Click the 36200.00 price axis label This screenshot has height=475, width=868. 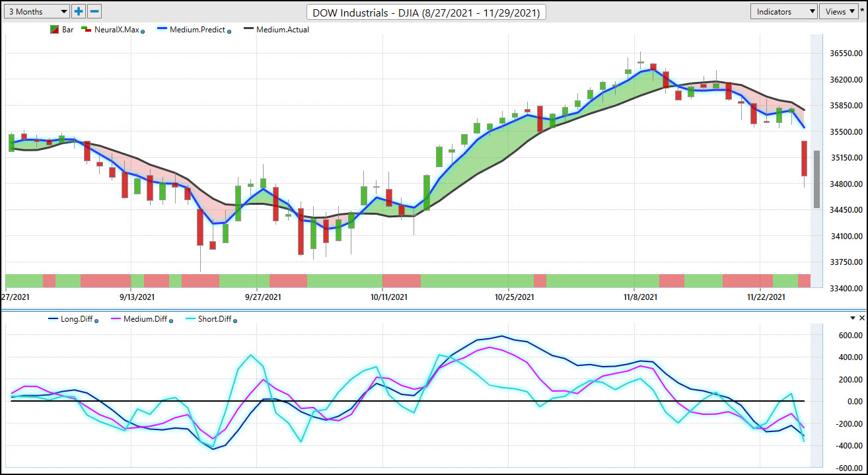tap(846, 79)
